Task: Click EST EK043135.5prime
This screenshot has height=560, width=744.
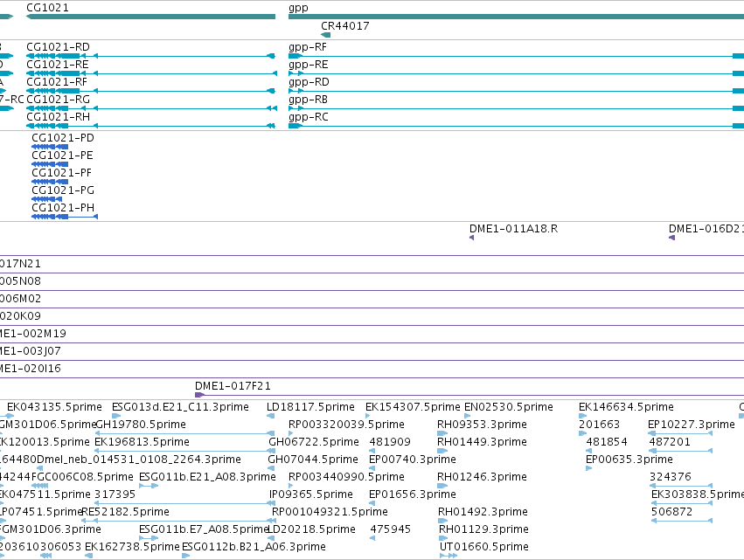Action: click(x=54, y=407)
